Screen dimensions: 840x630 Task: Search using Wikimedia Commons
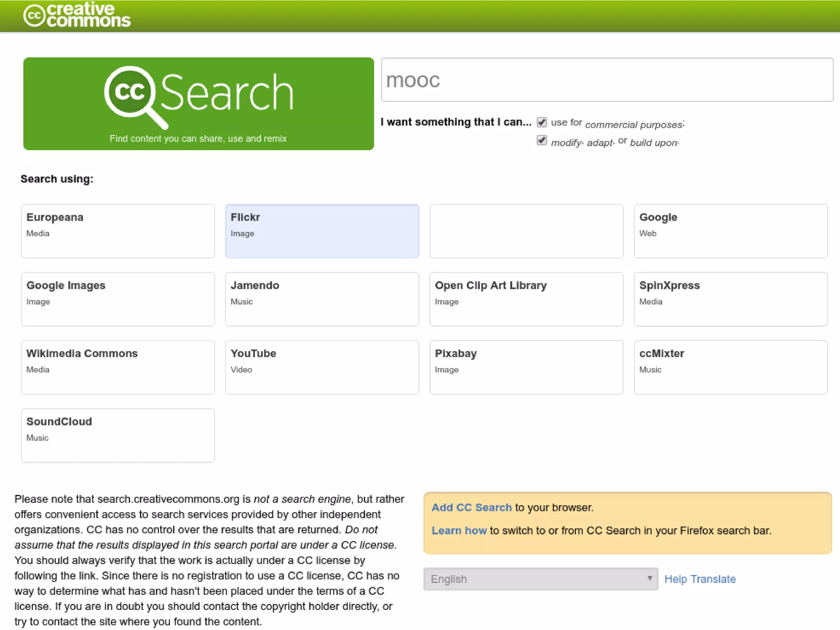pyautogui.click(x=118, y=367)
